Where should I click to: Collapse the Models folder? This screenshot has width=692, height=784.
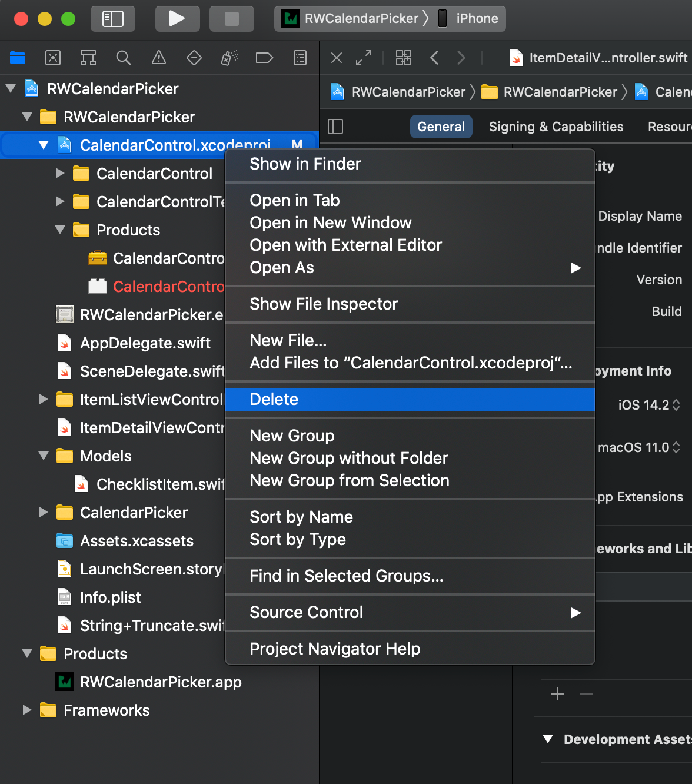[44, 456]
